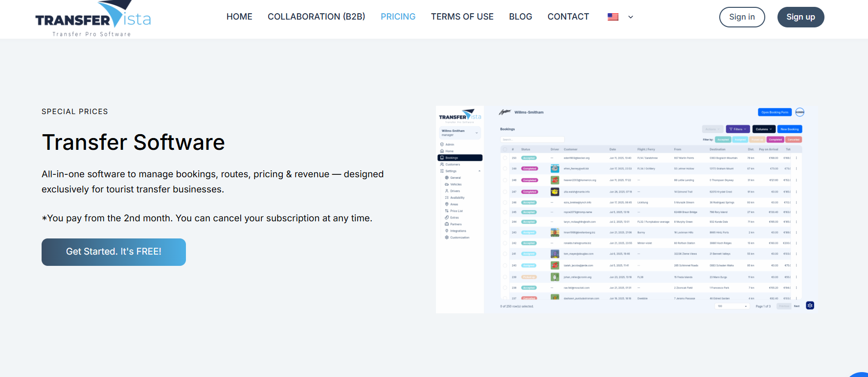The width and height of the screenshot is (868, 377).
Task: Check the row checkbox for booking 249
Action: tap(505, 168)
